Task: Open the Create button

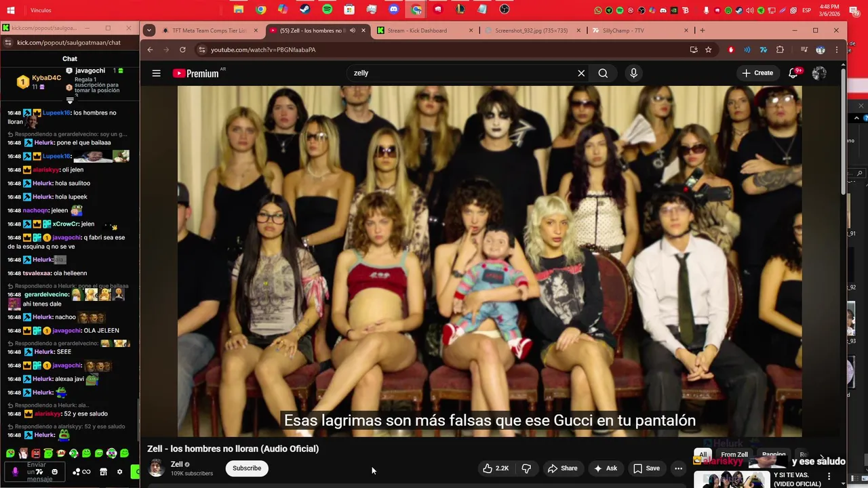Action: tap(757, 73)
